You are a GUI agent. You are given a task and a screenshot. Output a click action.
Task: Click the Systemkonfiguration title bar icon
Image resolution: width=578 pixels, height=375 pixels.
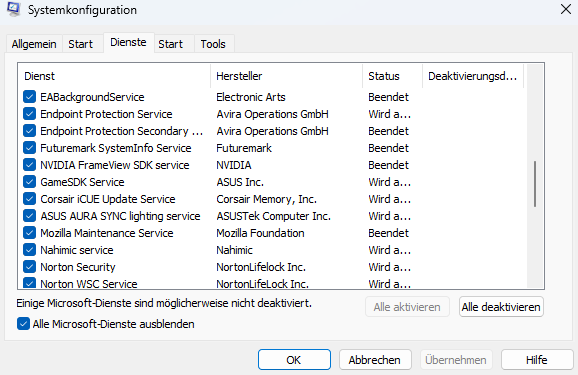point(14,9)
